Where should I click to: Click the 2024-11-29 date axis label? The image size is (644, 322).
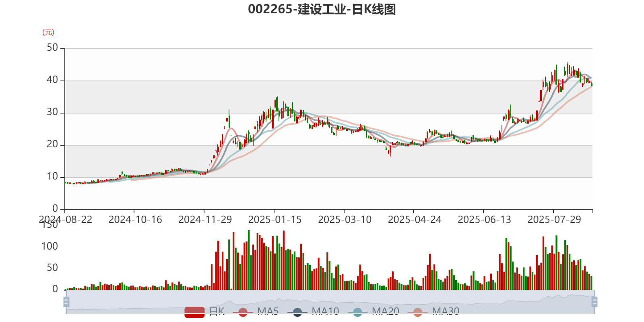point(205,219)
